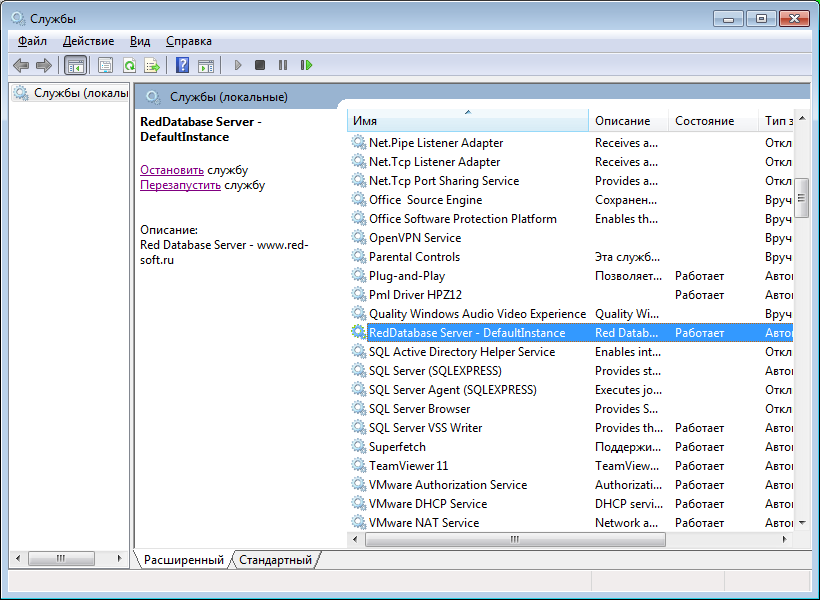
Task: Open the Справка menu
Action: pos(188,41)
